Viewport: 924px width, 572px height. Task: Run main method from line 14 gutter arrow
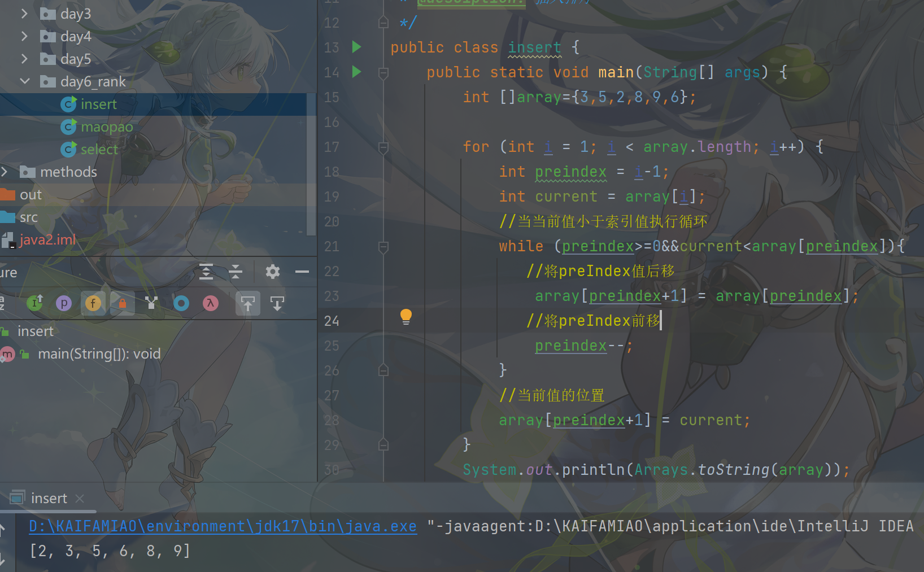(356, 72)
